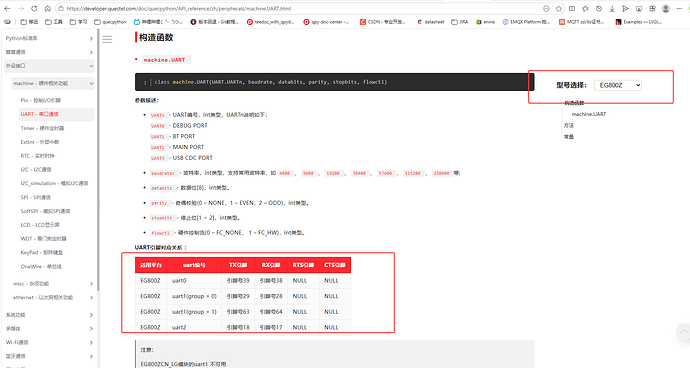Open the Timer sidebar page
This screenshot has width=690, height=368.
pyautogui.click(x=42, y=128)
